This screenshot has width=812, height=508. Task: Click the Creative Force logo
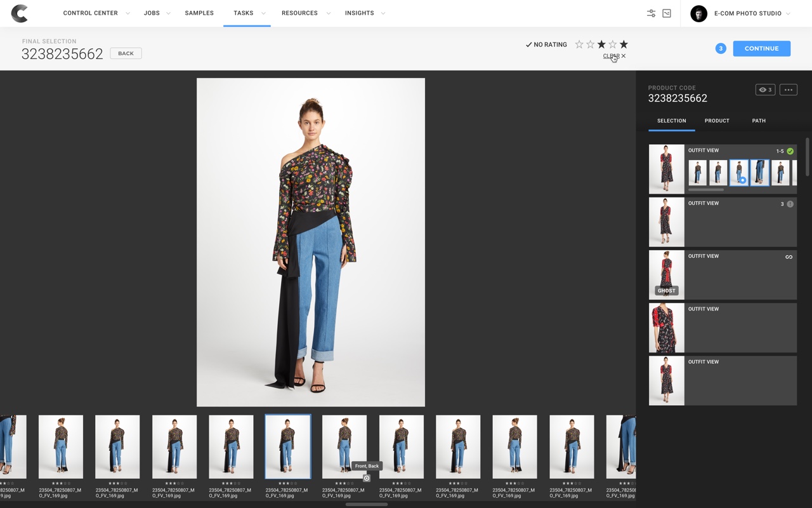click(x=20, y=13)
